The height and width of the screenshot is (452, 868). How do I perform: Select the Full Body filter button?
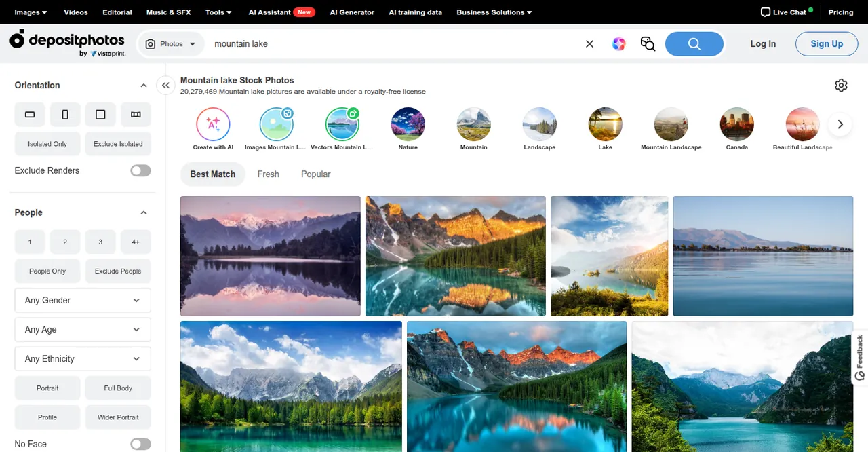[x=118, y=388]
